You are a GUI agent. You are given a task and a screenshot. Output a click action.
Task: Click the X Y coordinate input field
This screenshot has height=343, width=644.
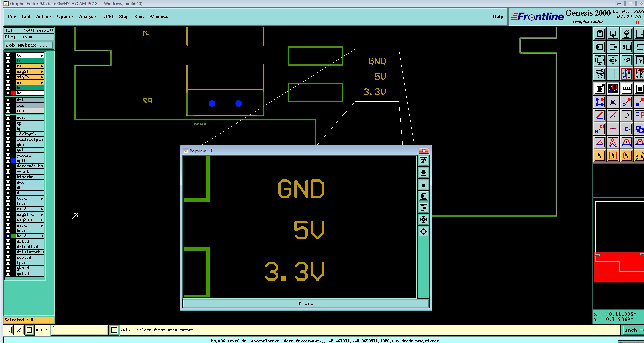click(x=80, y=330)
